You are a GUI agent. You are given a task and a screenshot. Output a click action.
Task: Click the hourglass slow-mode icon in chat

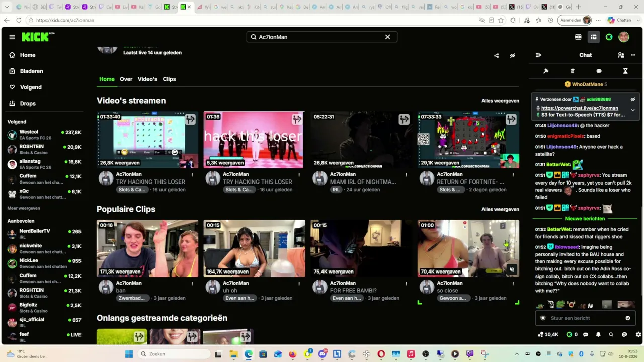click(625, 71)
